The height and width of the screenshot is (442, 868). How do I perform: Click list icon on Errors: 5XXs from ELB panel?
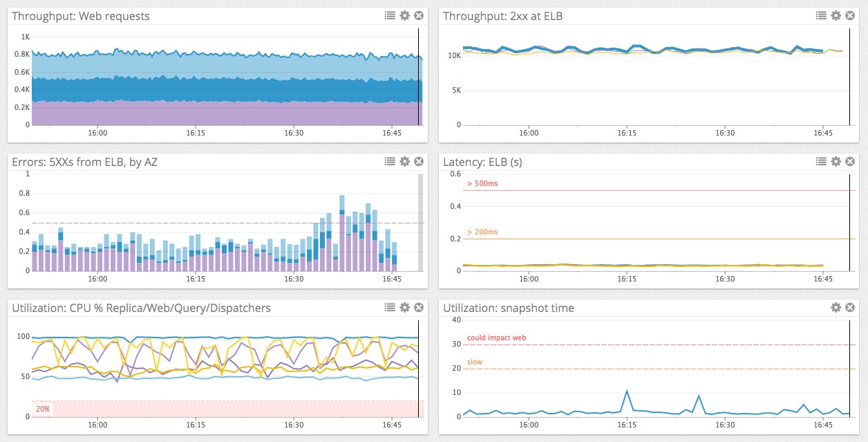(390, 161)
